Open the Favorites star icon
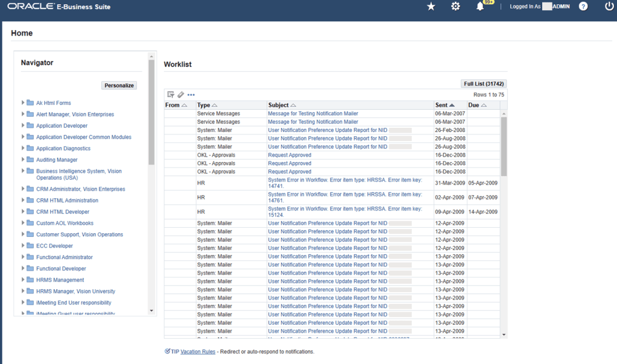This screenshot has height=364, width=617. pyautogui.click(x=431, y=7)
